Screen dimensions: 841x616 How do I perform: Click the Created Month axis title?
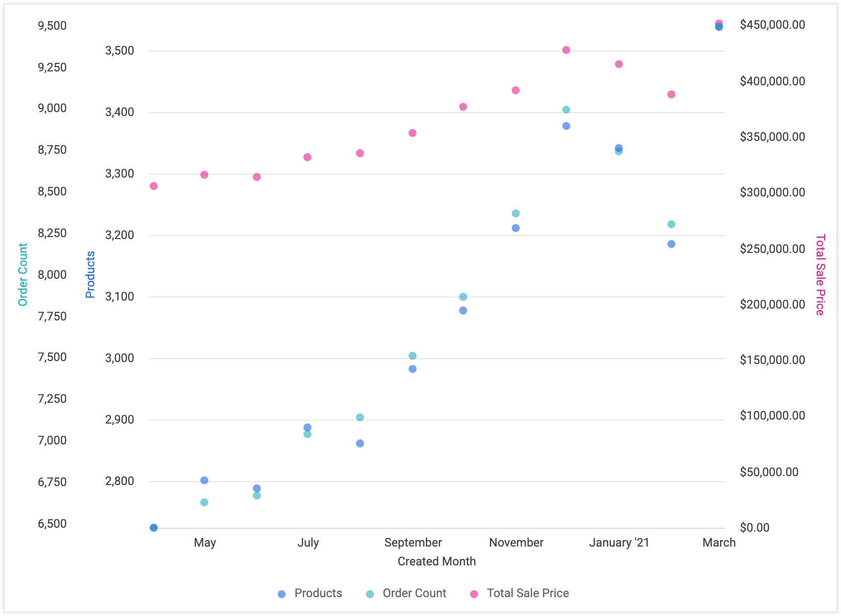tap(436, 561)
